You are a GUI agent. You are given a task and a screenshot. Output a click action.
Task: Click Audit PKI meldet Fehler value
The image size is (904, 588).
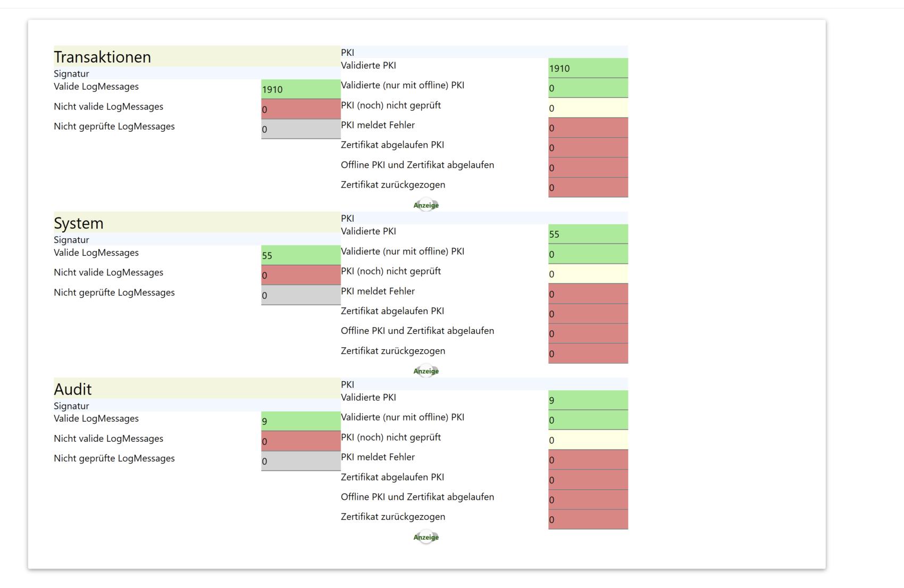tap(588, 459)
